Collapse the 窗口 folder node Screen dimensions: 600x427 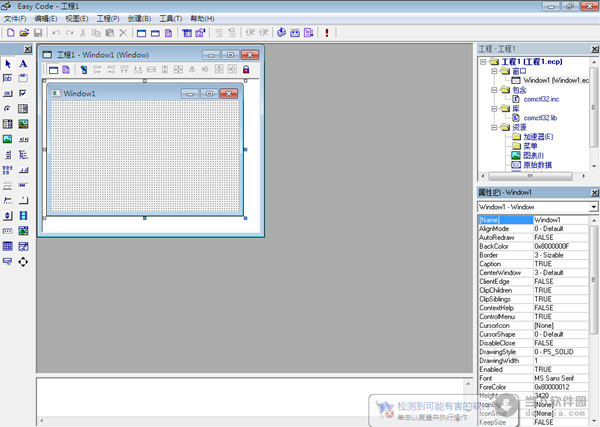(494, 71)
